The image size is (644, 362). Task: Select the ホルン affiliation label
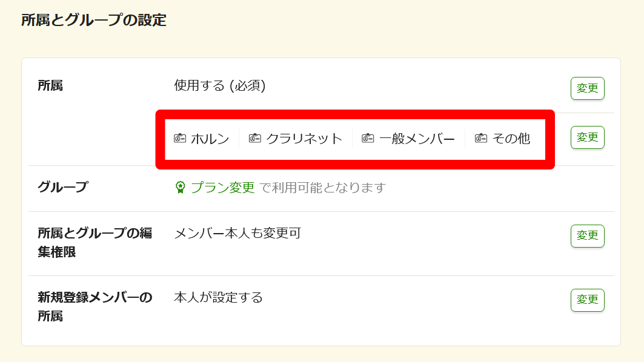coord(210,139)
